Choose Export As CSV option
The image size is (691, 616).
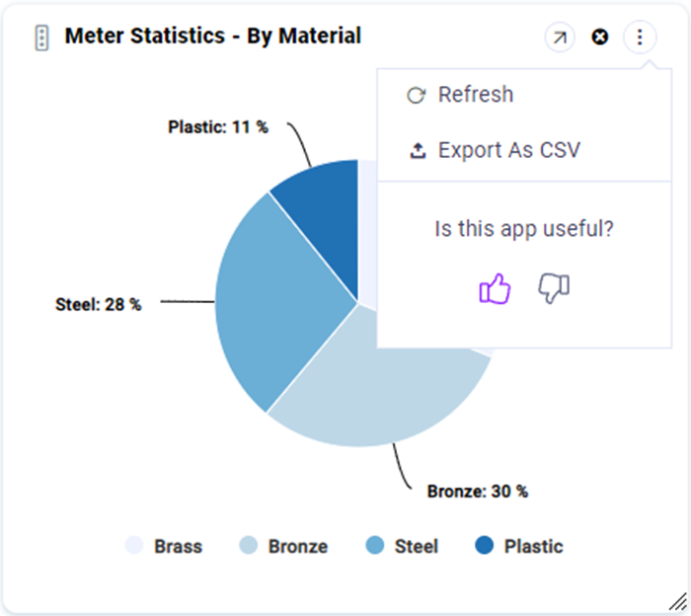click(508, 150)
